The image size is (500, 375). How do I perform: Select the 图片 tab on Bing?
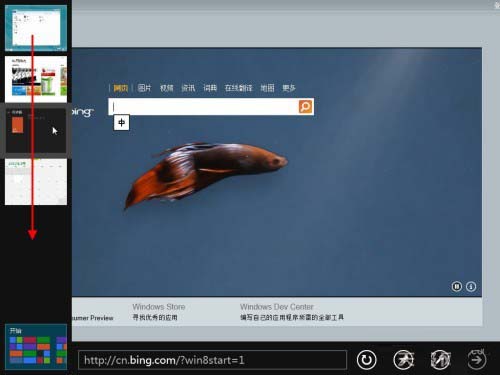point(144,88)
